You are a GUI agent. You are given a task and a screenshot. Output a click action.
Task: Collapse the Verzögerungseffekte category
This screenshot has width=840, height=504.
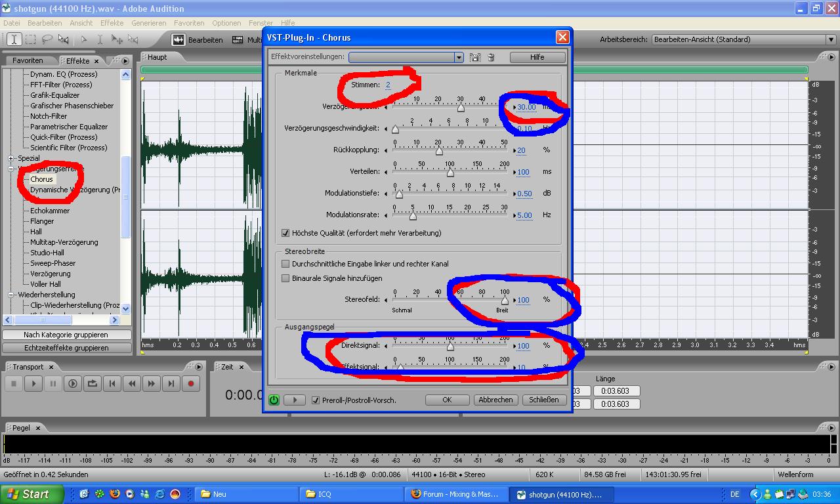point(11,169)
